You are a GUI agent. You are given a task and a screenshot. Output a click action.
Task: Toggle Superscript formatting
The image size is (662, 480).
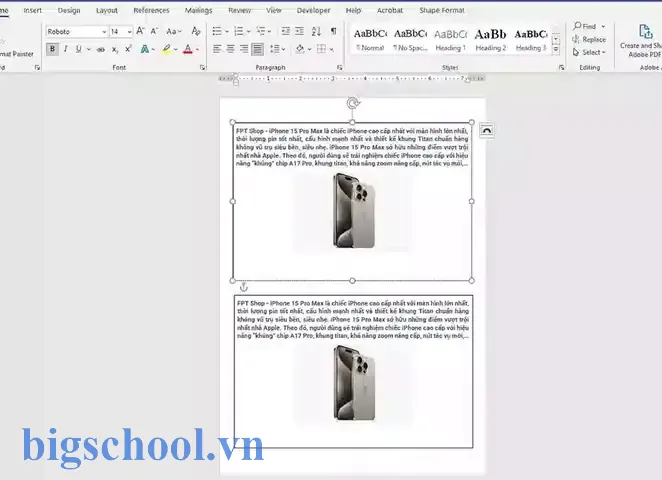[x=128, y=49]
